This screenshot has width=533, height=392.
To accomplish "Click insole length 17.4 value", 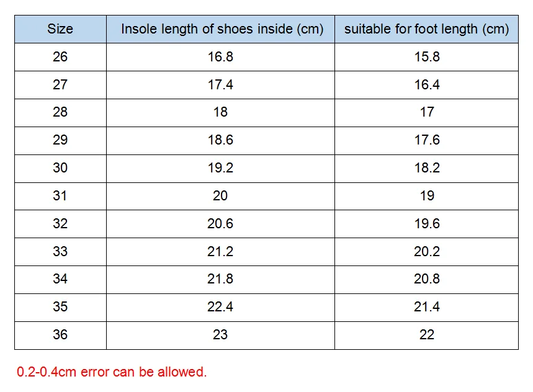I will (x=220, y=84).
